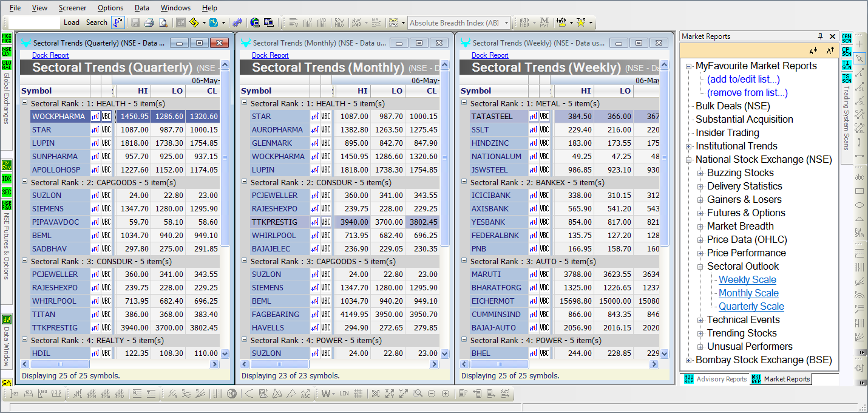Open the CAN SCN scan sidebar icon

tap(847, 38)
